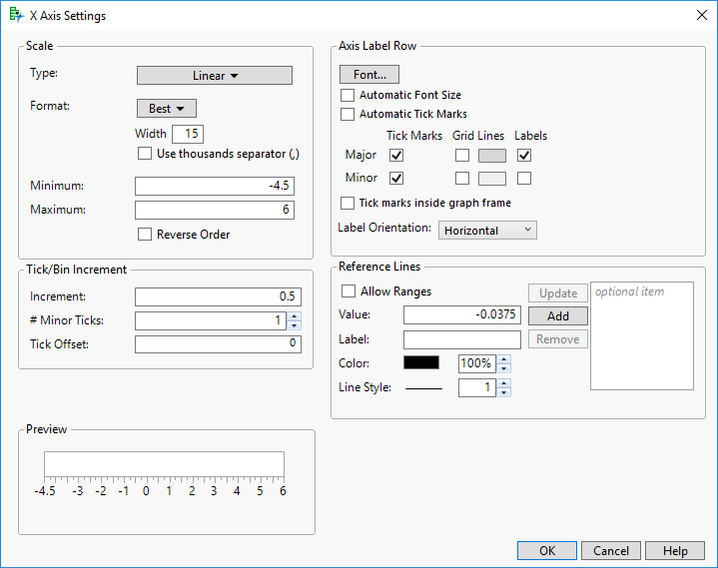Uncheck Major Tick Marks checkbox
Image resolution: width=718 pixels, height=568 pixels.
point(397,155)
